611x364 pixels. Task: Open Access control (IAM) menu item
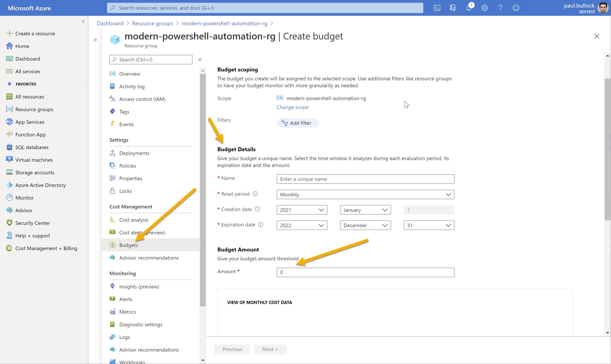142,99
